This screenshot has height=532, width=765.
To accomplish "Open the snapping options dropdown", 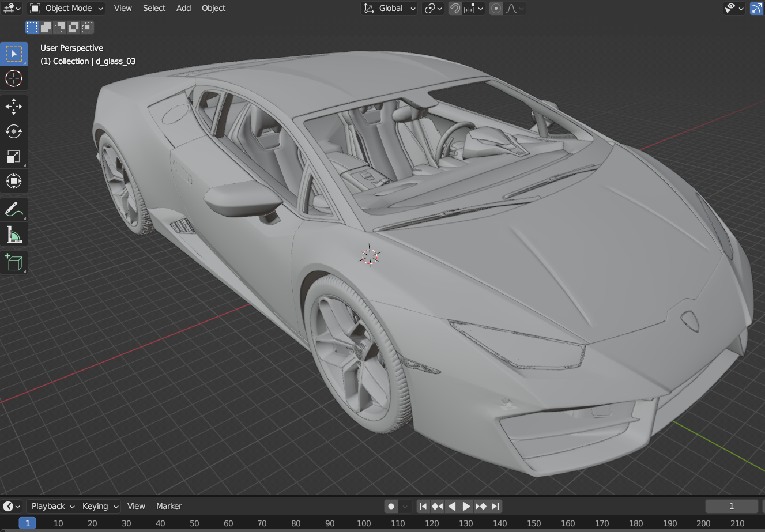I will (x=473, y=8).
